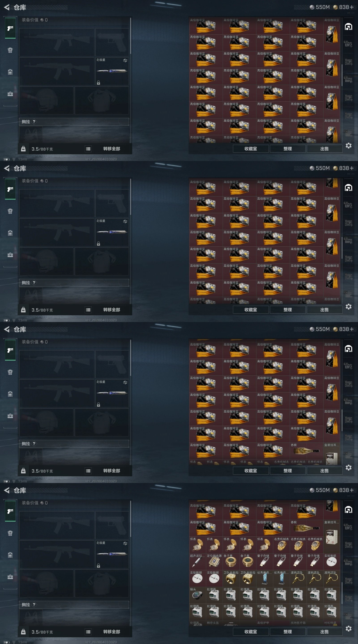Click the kg weight icon in the first capture
The width and height of the screenshot is (358, 644).
[23, 149]
